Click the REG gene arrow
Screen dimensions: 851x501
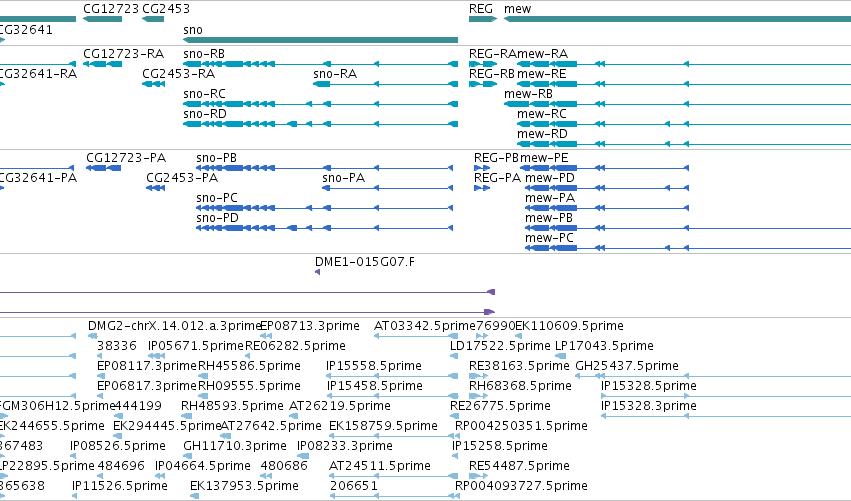coord(482,19)
